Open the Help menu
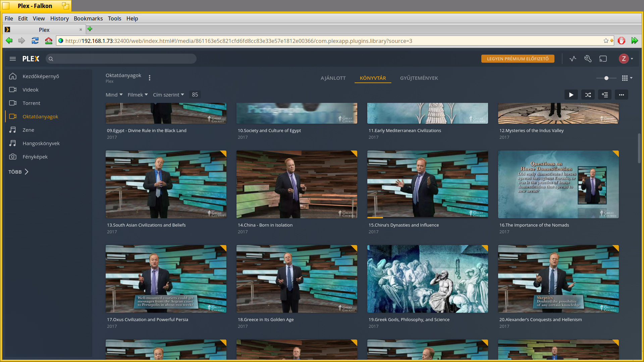This screenshot has width=644, height=362. 132,18
